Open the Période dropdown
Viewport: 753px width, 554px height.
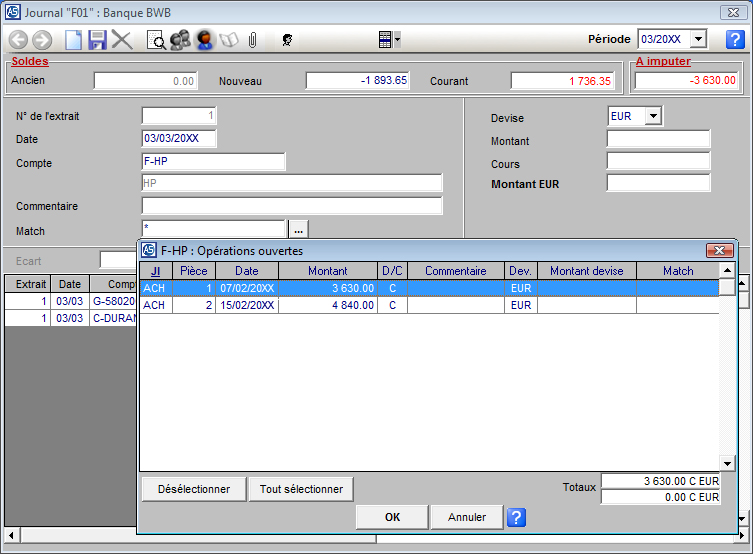tap(698, 39)
